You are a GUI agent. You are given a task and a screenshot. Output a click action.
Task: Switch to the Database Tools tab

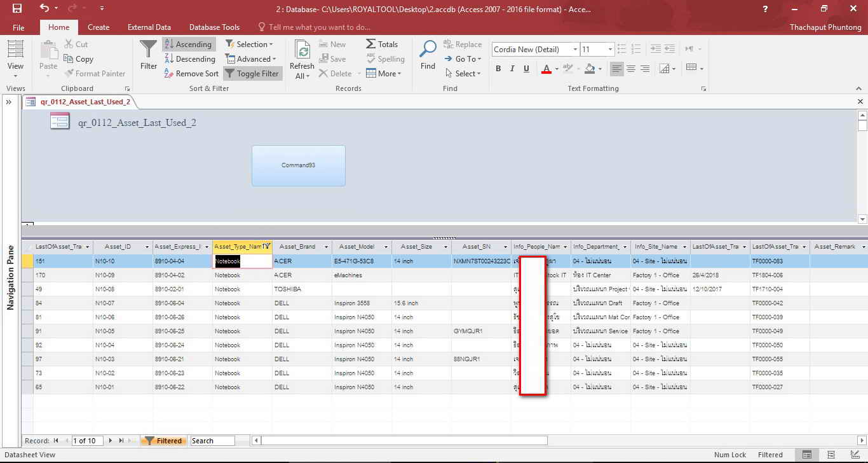point(214,27)
